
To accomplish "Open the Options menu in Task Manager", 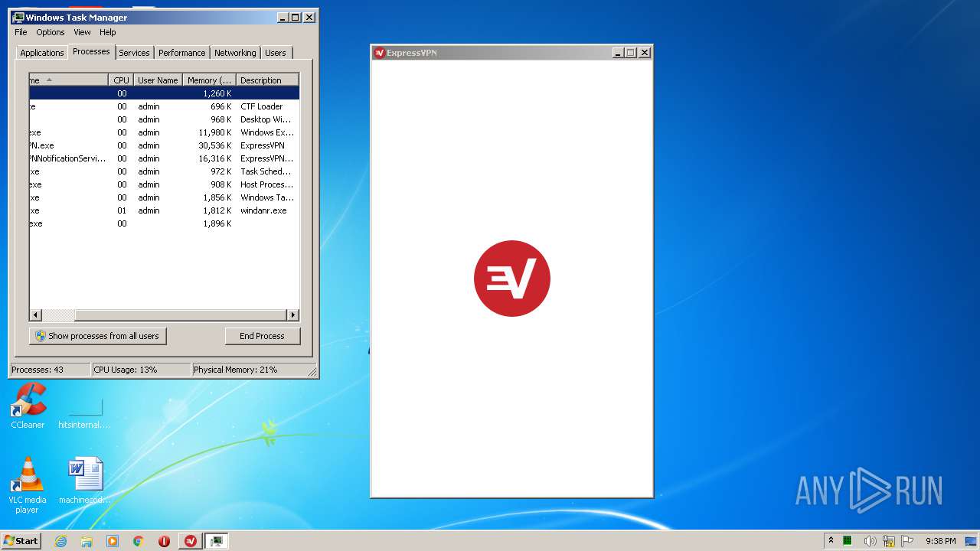I will coord(51,32).
